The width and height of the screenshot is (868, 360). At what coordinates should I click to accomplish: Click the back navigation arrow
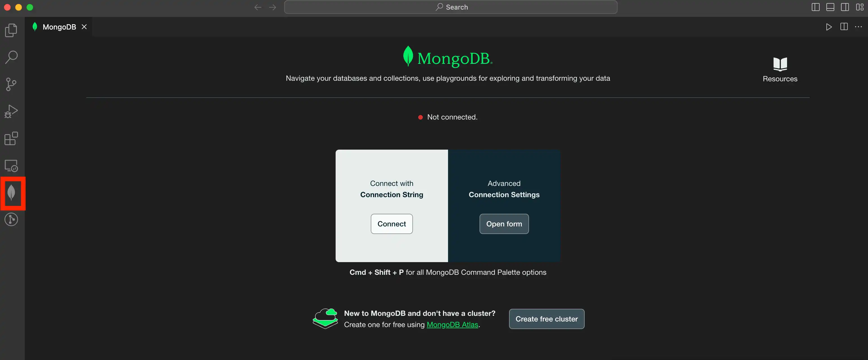[258, 7]
